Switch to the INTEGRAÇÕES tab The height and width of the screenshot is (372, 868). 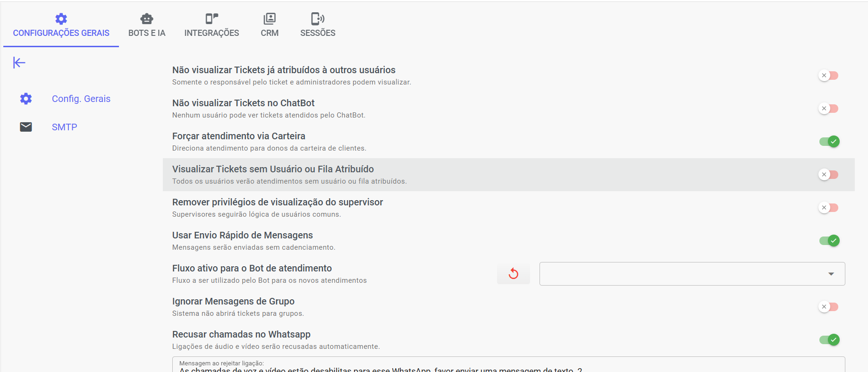click(x=211, y=33)
